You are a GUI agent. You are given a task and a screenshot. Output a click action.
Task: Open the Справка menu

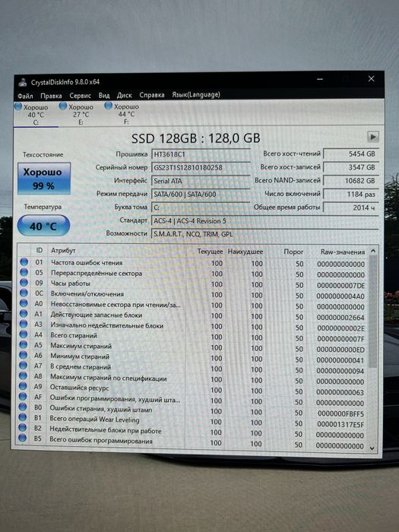click(x=152, y=95)
